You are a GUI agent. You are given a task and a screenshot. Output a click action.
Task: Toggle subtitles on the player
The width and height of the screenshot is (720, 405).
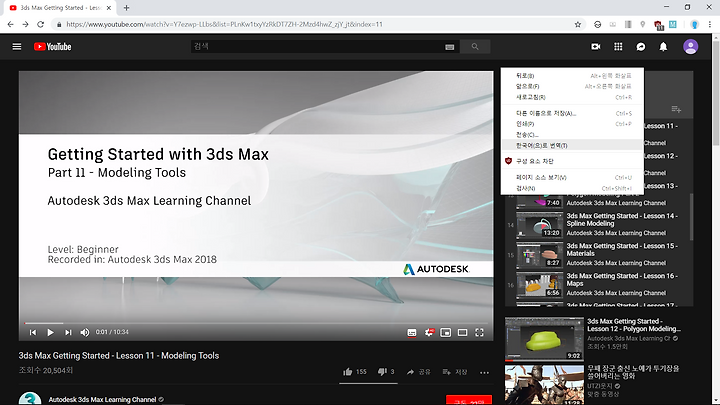[x=412, y=332]
